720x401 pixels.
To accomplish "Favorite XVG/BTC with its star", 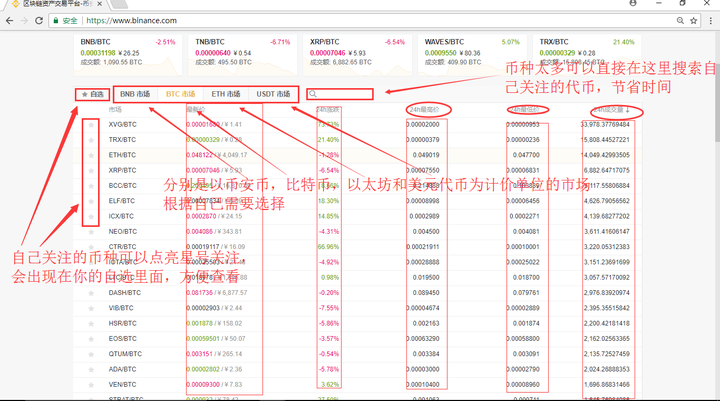I will coord(91,124).
